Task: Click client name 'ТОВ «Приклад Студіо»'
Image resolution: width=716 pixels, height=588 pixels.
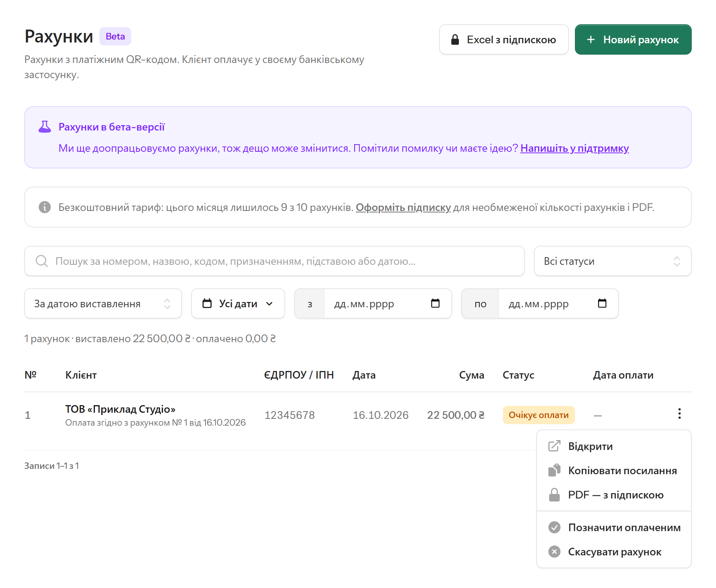Action: point(120,409)
